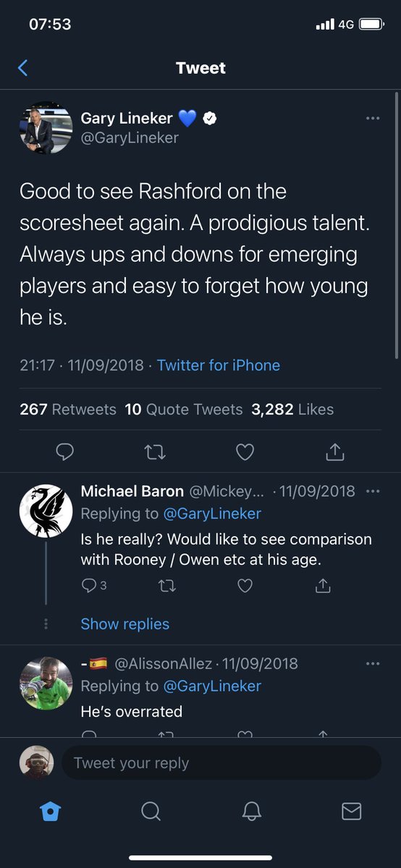Reply to Gary Lineker's tweet via comment icon
The width and height of the screenshot is (401, 868).
pos(65,452)
